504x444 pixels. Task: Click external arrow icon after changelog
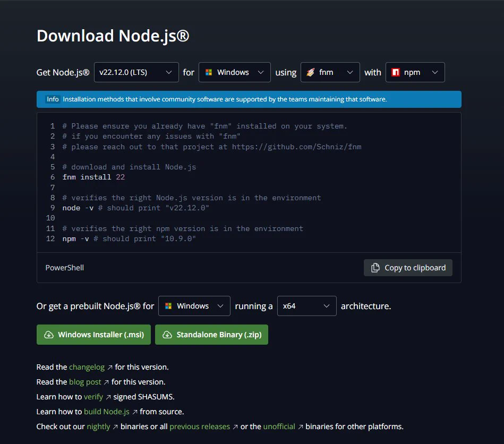[110, 368]
